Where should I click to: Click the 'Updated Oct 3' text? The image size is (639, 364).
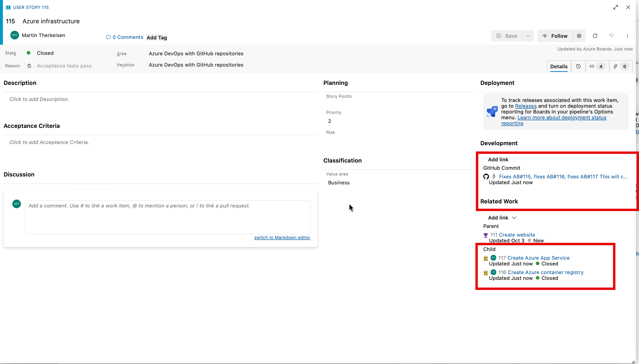[x=506, y=240]
